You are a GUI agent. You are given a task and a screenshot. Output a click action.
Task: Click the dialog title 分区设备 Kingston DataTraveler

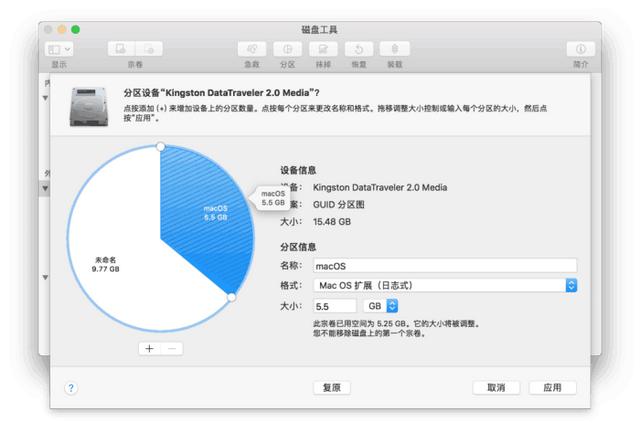[222, 93]
